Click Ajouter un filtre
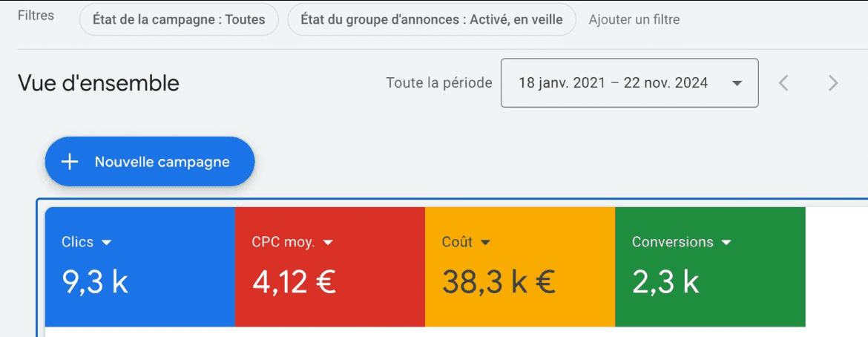 (x=634, y=20)
